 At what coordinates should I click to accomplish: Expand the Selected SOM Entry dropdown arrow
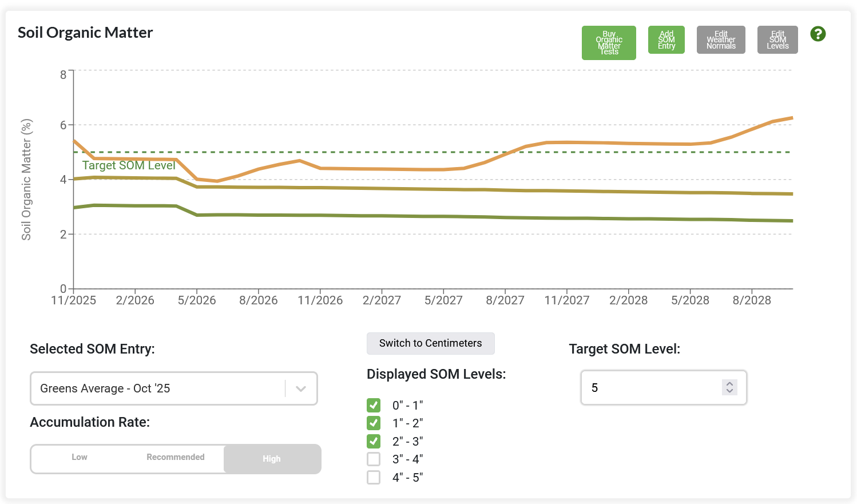point(301,388)
